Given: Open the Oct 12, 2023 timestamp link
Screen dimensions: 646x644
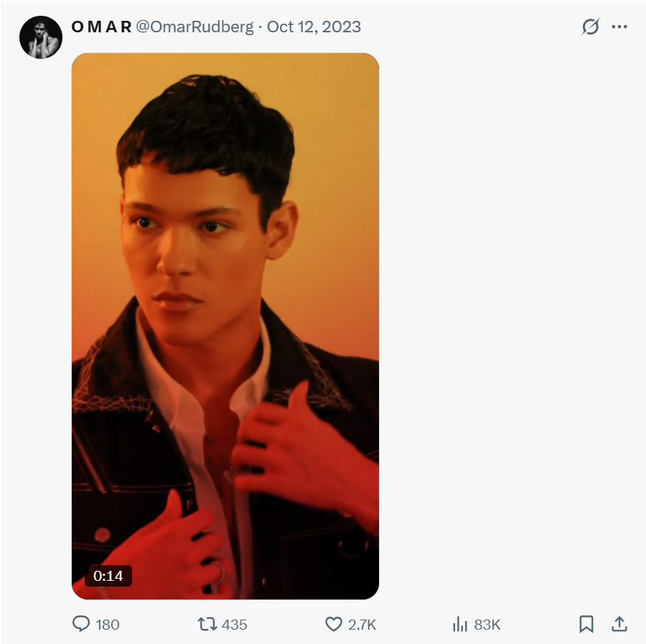Looking at the screenshot, I should coord(314,27).
